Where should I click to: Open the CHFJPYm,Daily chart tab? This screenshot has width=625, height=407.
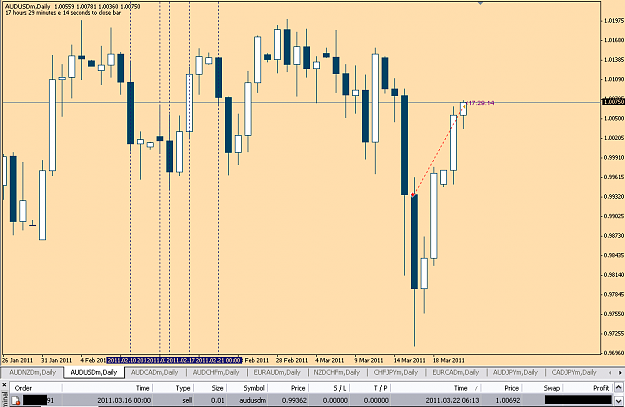[x=395, y=372]
